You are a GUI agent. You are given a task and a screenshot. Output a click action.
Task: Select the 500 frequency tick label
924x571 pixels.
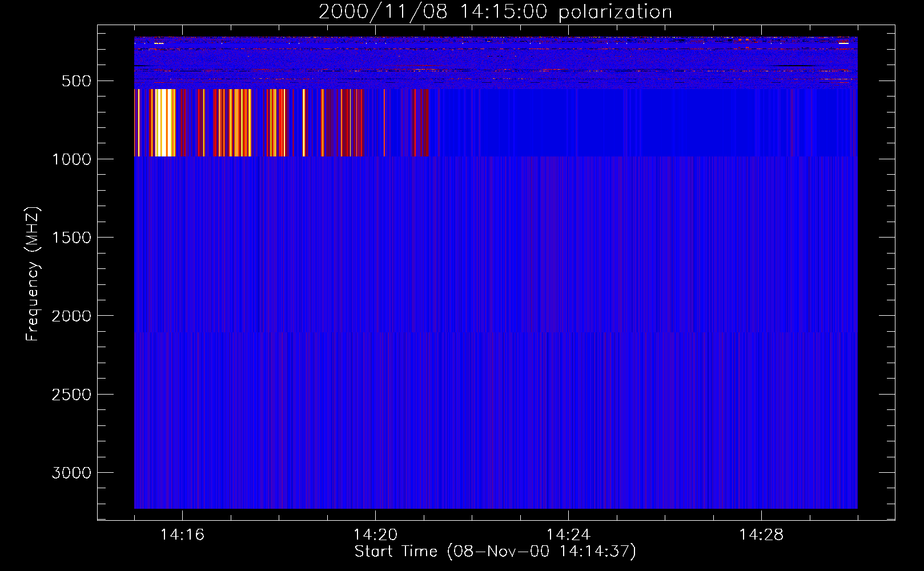[x=77, y=81]
